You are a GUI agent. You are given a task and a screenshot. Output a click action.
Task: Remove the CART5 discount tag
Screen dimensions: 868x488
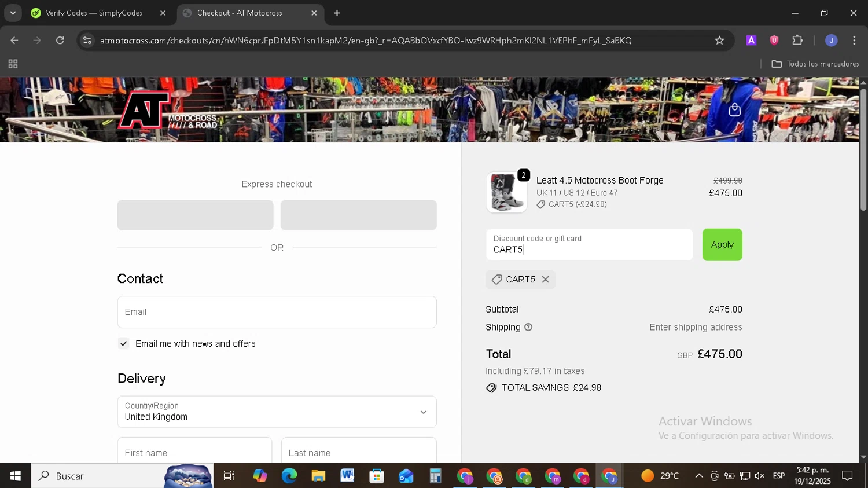[545, 280]
